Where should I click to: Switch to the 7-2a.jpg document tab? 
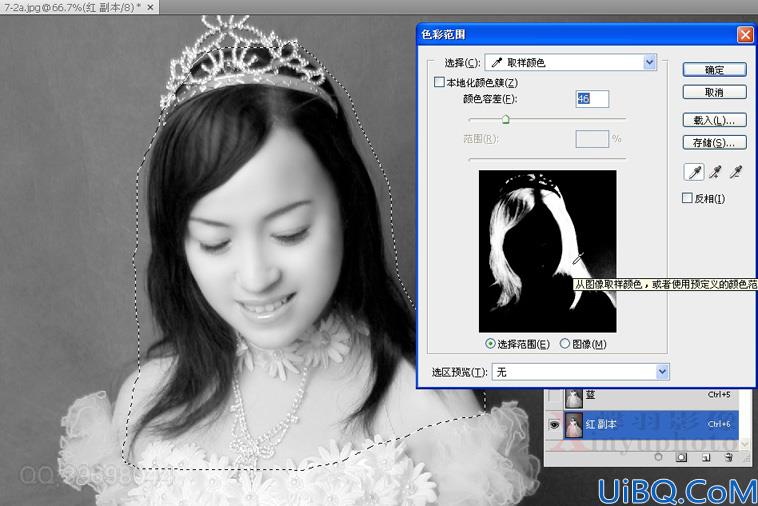pos(79,7)
